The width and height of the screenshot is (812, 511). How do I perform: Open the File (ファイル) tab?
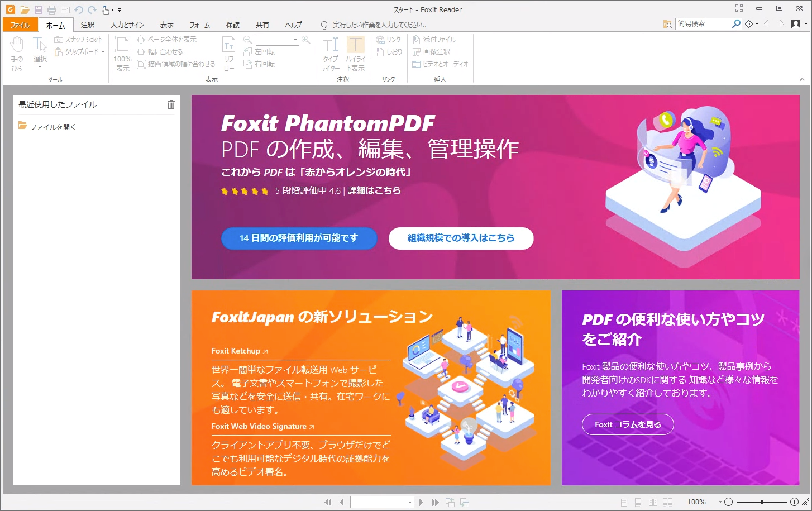point(20,25)
